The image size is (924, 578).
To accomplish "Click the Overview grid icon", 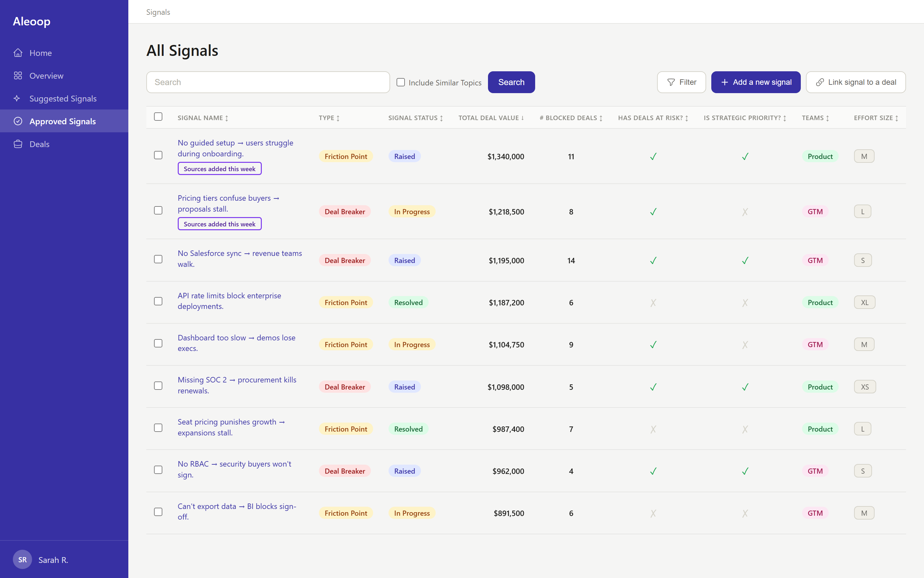I will point(18,76).
